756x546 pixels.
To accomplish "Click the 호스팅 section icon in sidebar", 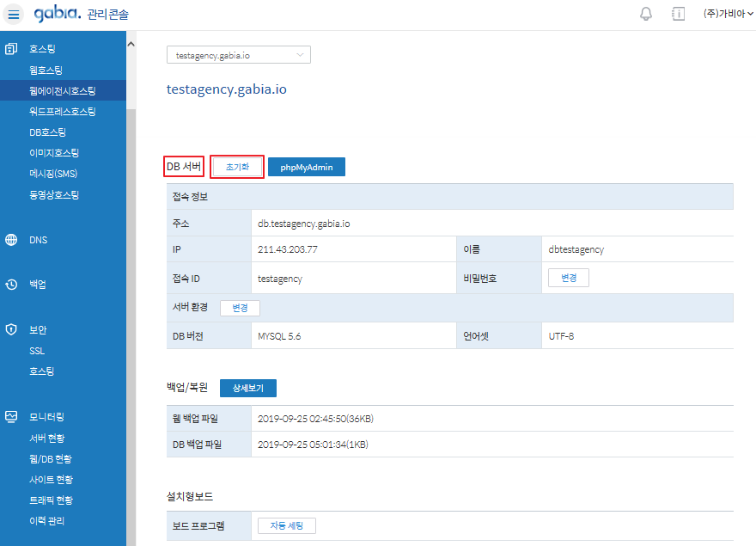I will point(11,49).
